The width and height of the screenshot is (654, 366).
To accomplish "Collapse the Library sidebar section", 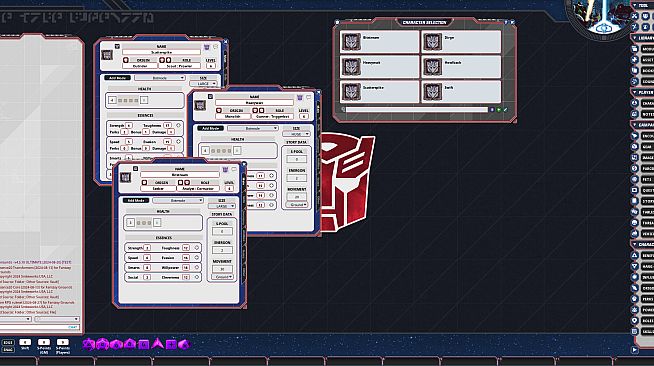I will 635,38.
